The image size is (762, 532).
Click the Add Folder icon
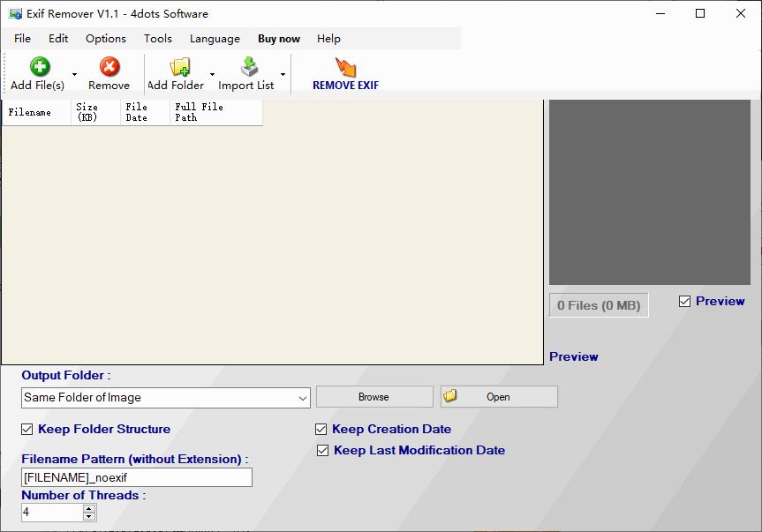(x=180, y=67)
